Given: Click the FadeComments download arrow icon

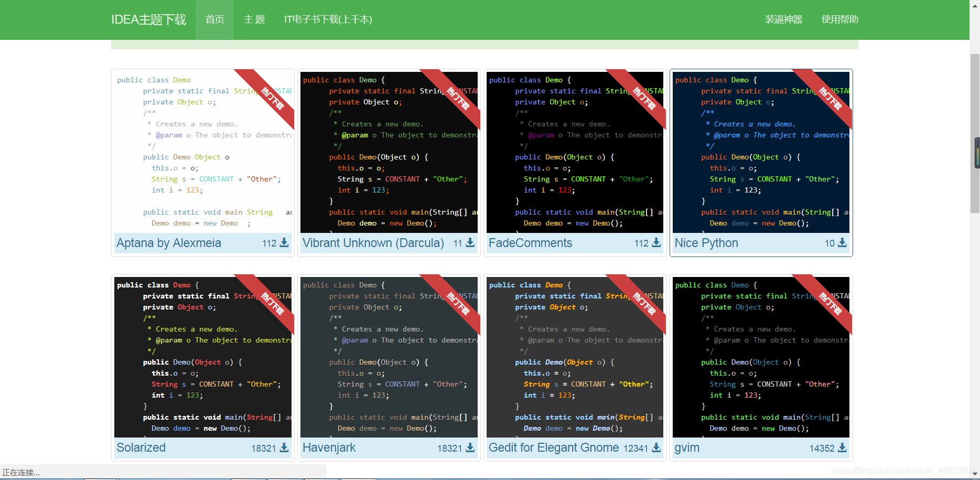Looking at the screenshot, I should pyautogui.click(x=656, y=243).
